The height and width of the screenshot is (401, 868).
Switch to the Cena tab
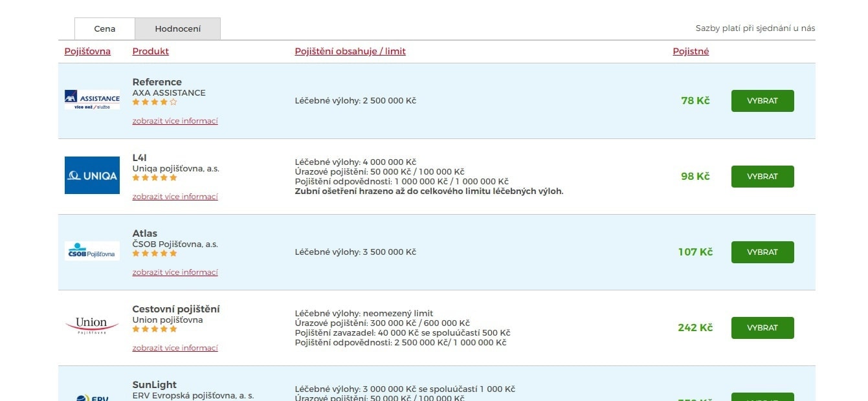[x=105, y=29]
